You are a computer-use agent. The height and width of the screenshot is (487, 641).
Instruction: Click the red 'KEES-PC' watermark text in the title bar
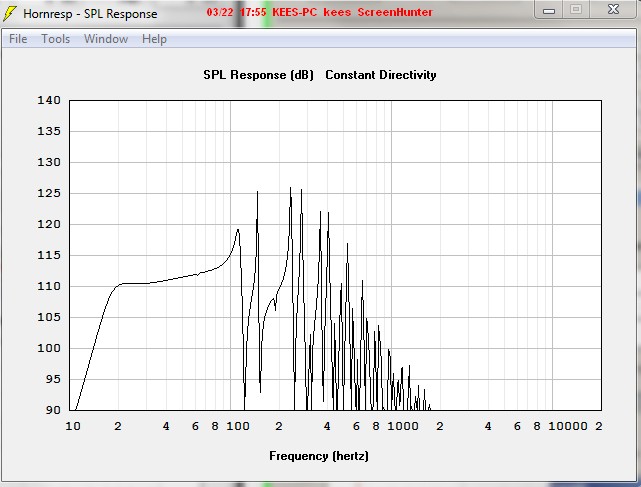294,12
